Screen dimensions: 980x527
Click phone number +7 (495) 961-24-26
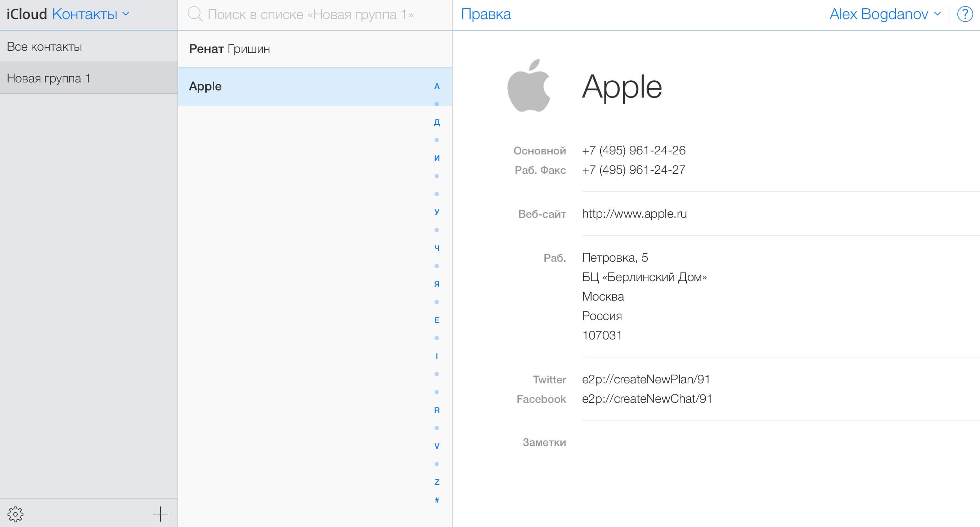pyautogui.click(x=633, y=150)
